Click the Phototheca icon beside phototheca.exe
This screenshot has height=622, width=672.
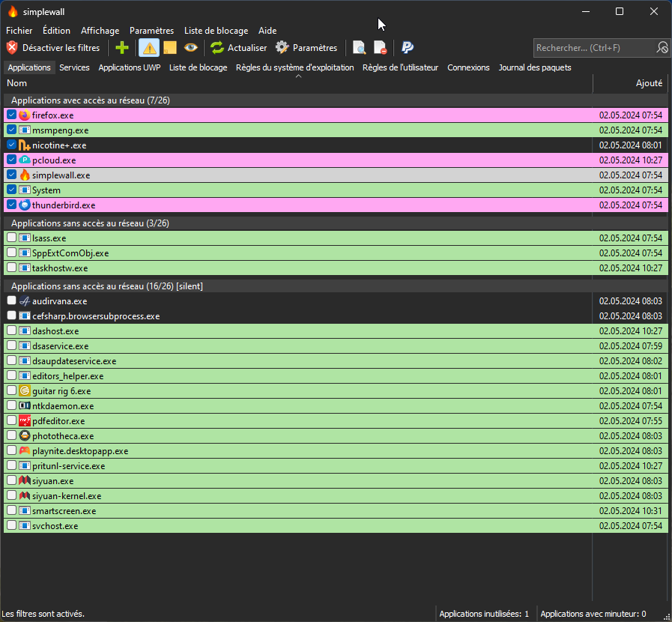click(25, 436)
